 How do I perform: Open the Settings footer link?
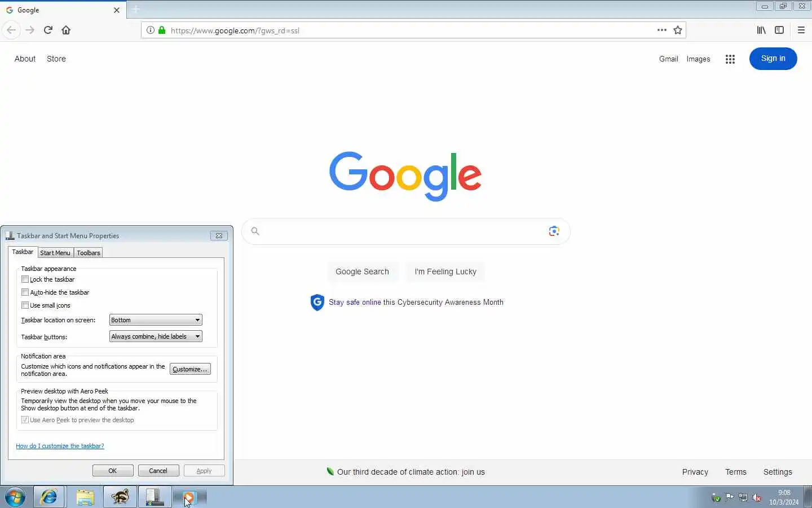(778, 472)
